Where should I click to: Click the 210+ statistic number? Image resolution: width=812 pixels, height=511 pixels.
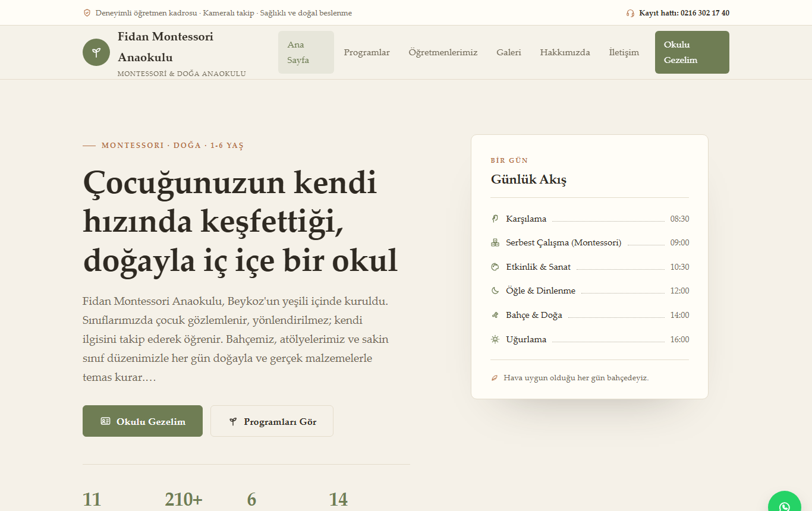coord(184,500)
